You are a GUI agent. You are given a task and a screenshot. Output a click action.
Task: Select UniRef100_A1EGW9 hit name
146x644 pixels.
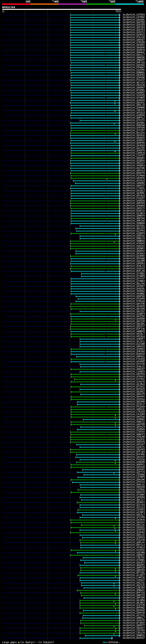[133, 553]
